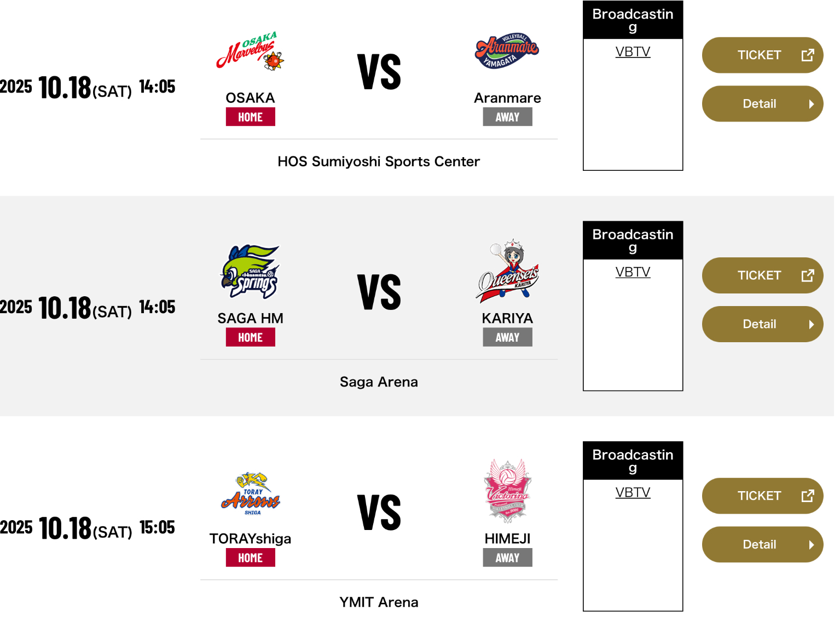This screenshot has width=840, height=628.
Task: Click VBTV link for YMIT Arena match
Action: click(633, 493)
